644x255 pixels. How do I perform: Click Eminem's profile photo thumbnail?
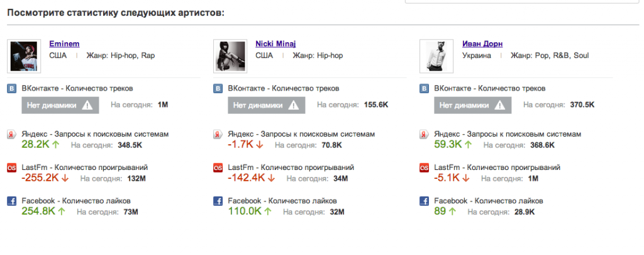point(24,56)
